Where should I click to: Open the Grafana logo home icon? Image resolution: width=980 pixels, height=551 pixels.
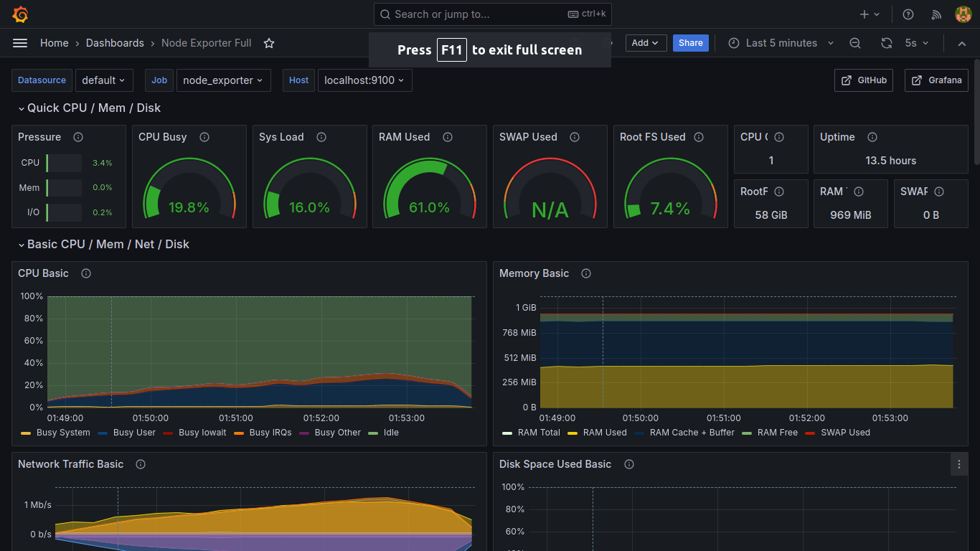[x=20, y=14]
